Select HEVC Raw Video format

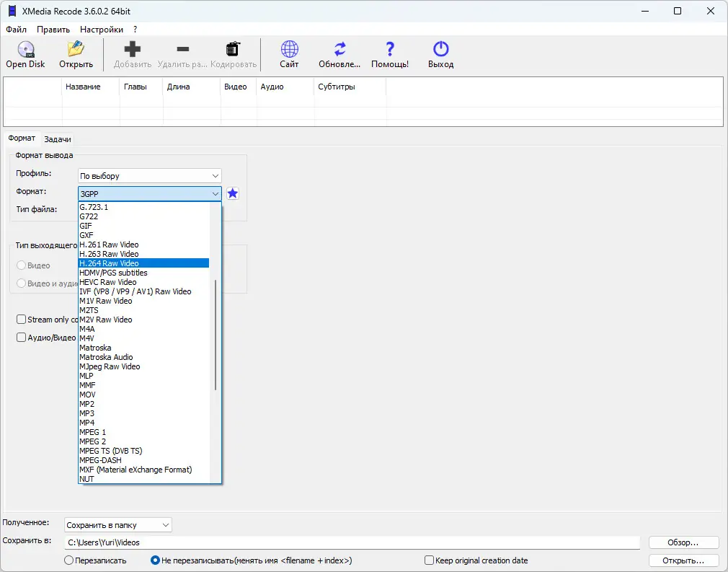pyautogui.click(x=144, y=282)
